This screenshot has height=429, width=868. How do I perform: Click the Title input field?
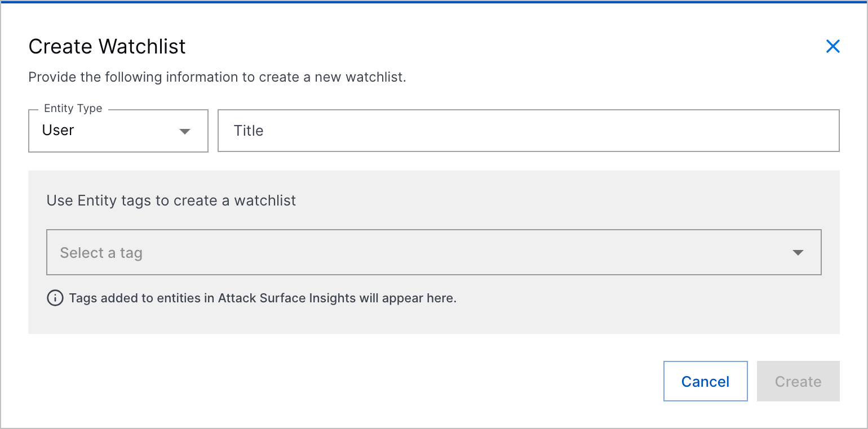coord(529,131)
